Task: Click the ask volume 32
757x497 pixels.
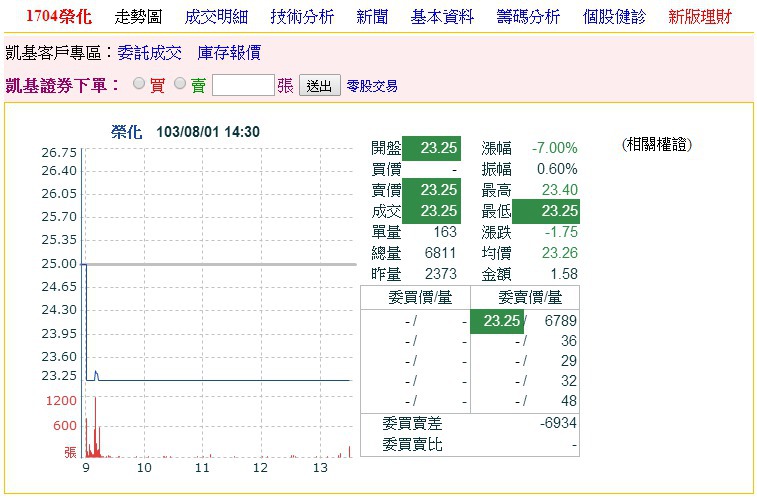Action: (x=569, y=381)
